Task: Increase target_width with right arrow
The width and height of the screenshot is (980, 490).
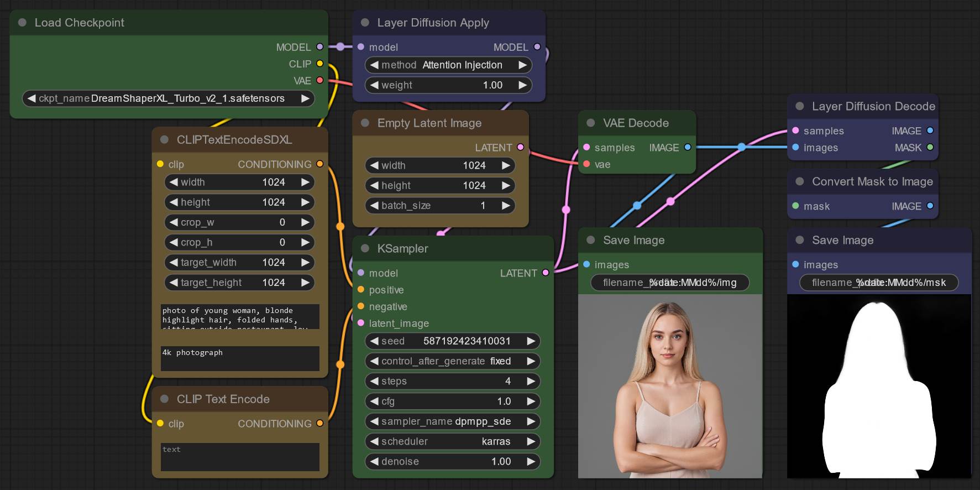Action: (306, 262)
